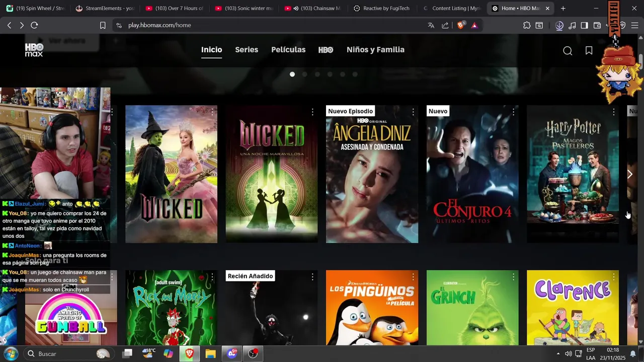The image size is (644, 362).
Task: Bookmark this page via address bar bookmark icon
Action: pyautogui.click(x=103, y=25)
